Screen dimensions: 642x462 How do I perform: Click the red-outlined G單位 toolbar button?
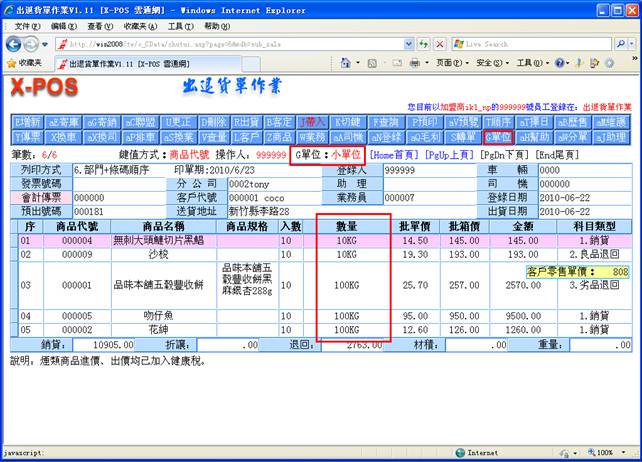499,137
